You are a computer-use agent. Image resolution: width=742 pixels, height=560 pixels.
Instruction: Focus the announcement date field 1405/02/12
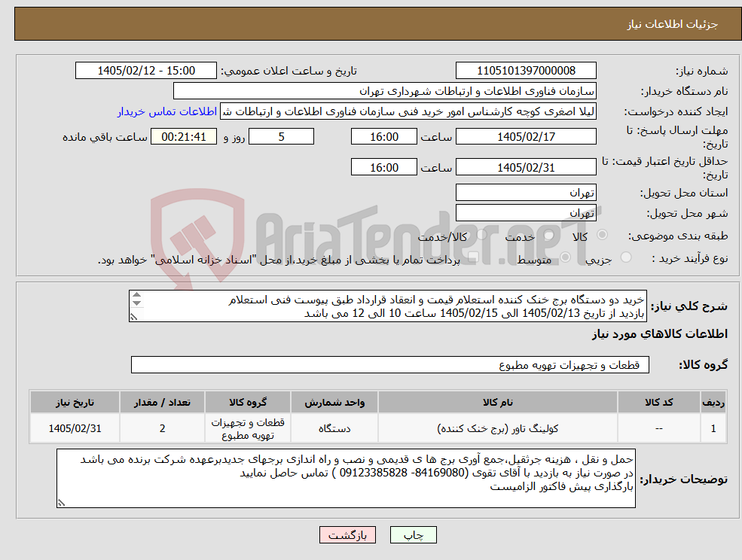click(145, 71)
